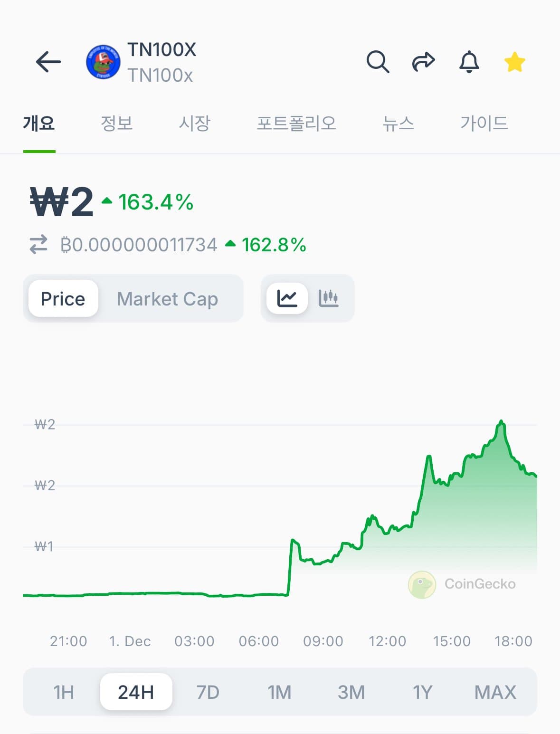Open the 뉴스 tab
This screenshot has height=734, width=560.
tap(398, 124)
